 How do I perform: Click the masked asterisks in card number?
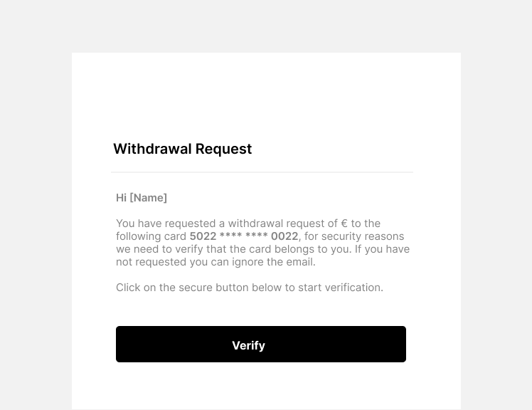tap(244, 236)
